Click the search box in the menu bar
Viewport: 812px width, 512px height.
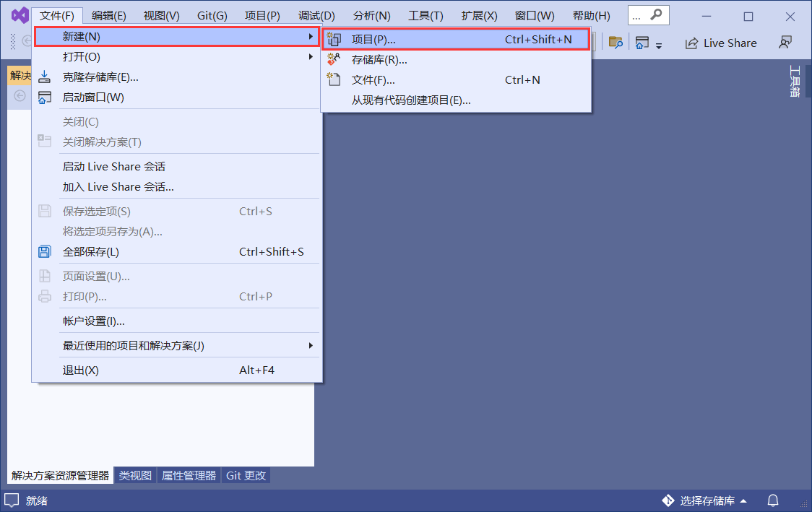(x=647, y=14)
